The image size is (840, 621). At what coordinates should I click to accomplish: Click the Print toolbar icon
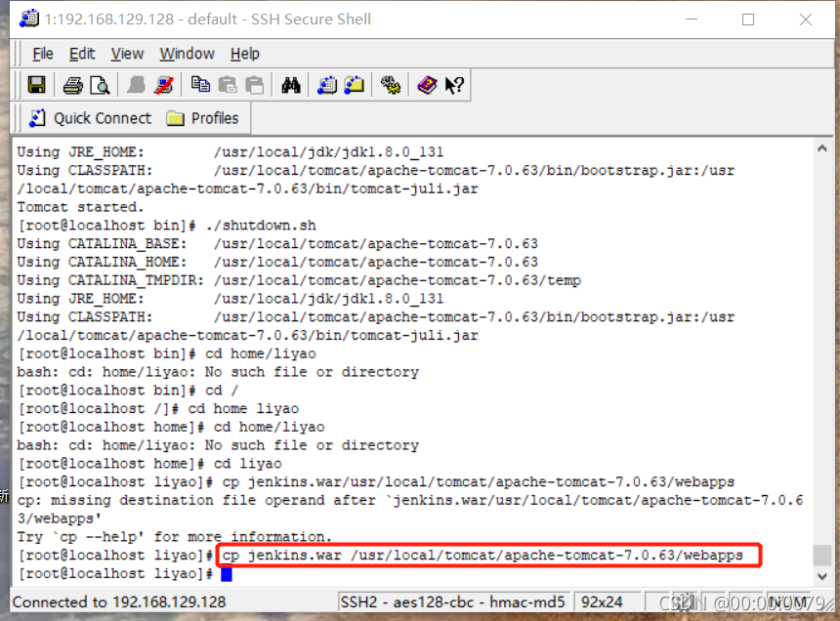[x=73, y=85]
